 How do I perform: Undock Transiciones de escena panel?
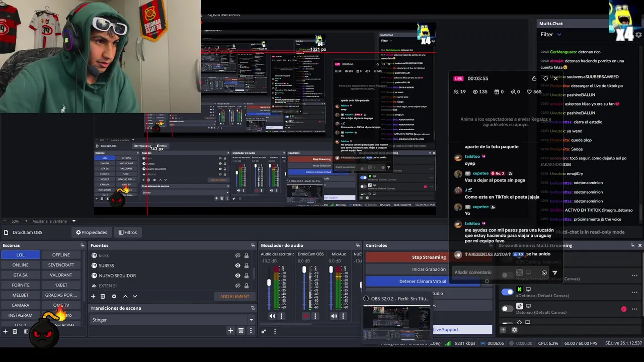pos(253,308)
